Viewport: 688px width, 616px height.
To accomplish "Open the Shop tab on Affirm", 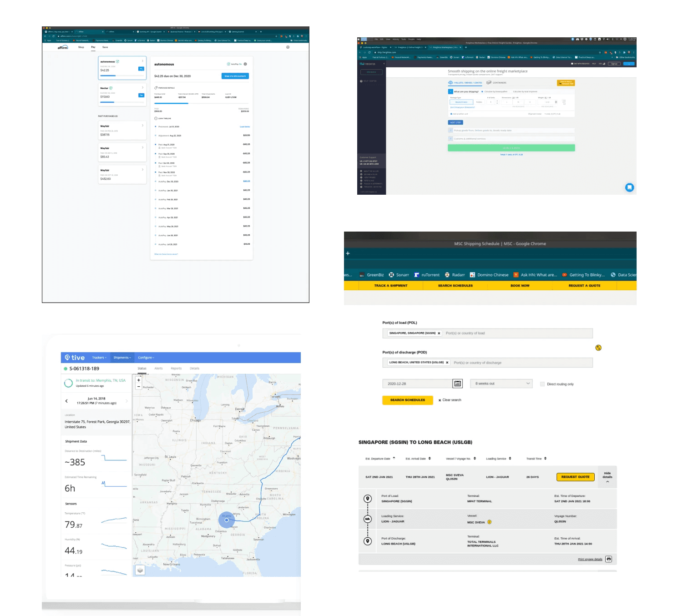I will pyautogui.click(x=81, y=47).
